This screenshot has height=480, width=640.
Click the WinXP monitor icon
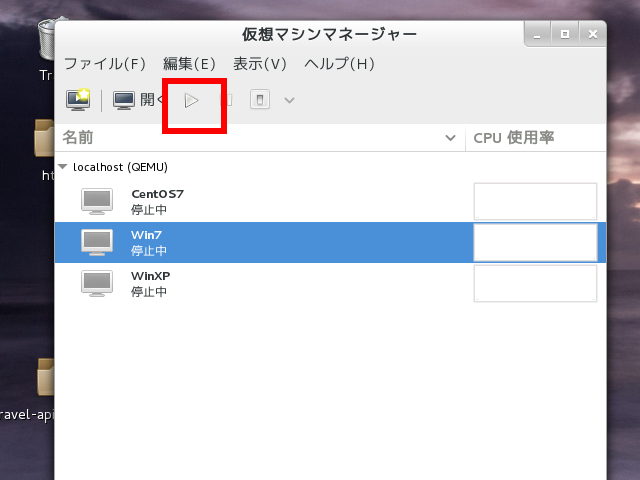click(97, 283)
